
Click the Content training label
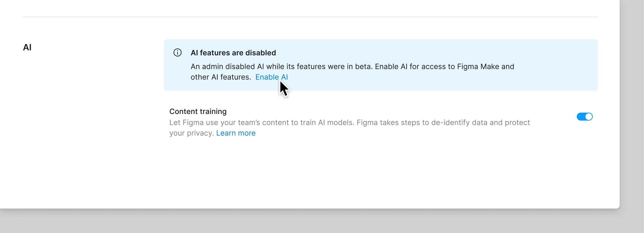pyautogui.click(x=198, y=111)
